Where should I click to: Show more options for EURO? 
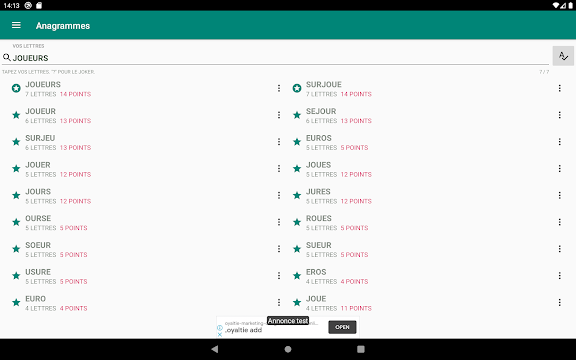[x=279, y=303]
